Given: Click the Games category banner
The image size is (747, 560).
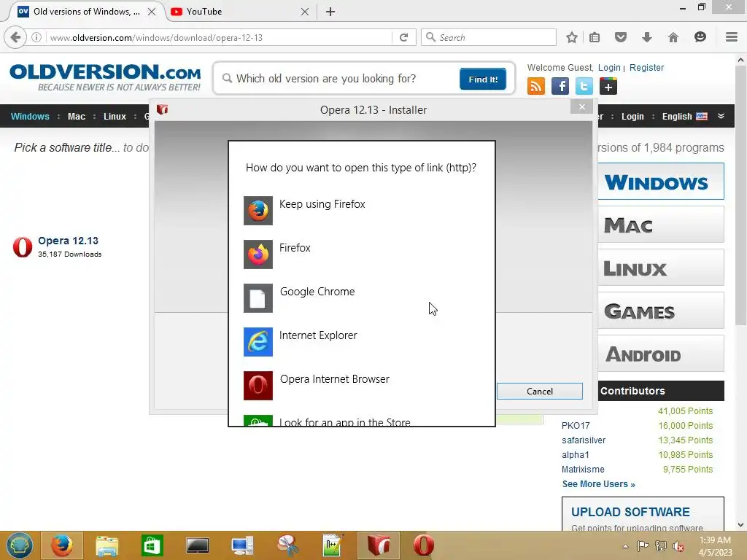Looking at the screenshot, I should (661, 311).
